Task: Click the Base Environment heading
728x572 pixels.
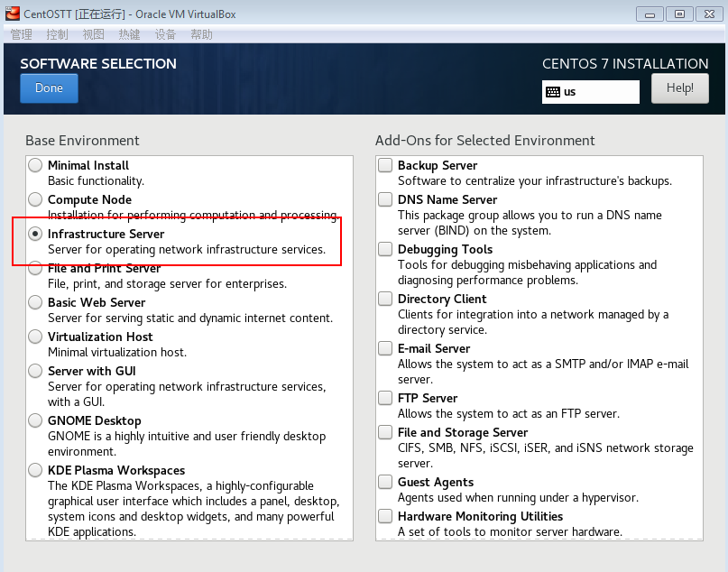Action: click(x=82, y=140)
